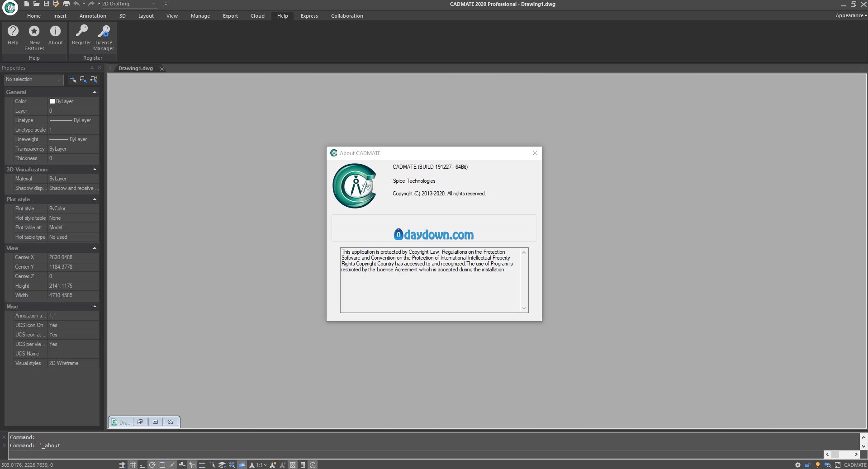Toggle object snap tracking in status bar
The image size is (868, 469).
pyautogui.click(x=172, y=465)
